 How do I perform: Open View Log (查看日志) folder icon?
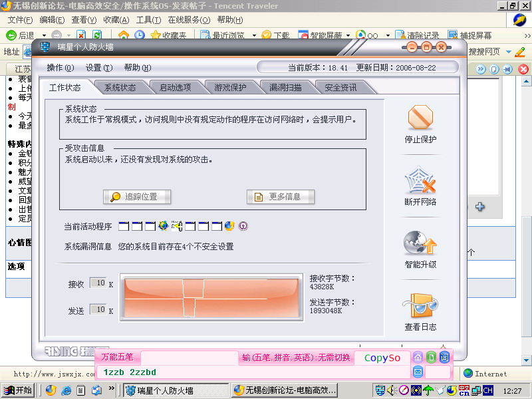tap(420, 305)
